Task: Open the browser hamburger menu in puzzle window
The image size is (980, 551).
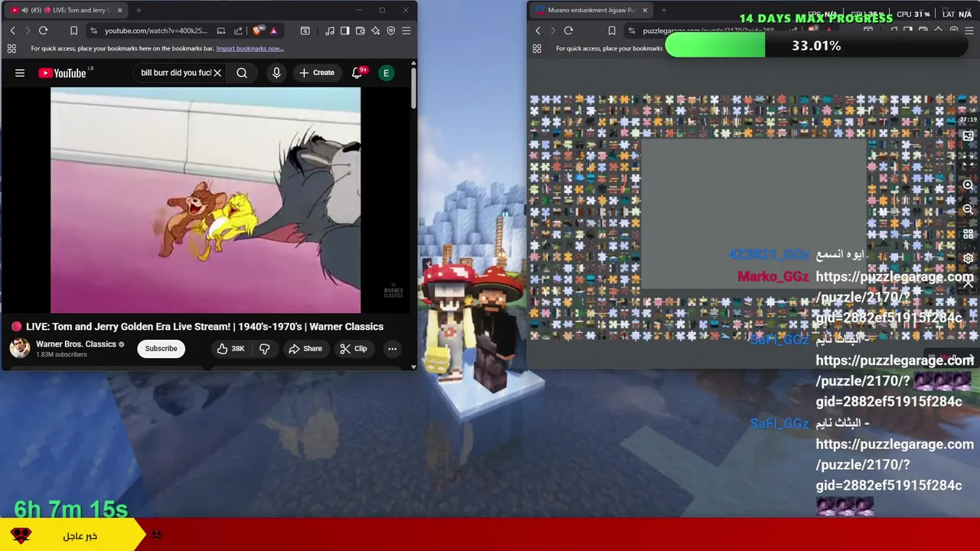Action: [969, 31]
